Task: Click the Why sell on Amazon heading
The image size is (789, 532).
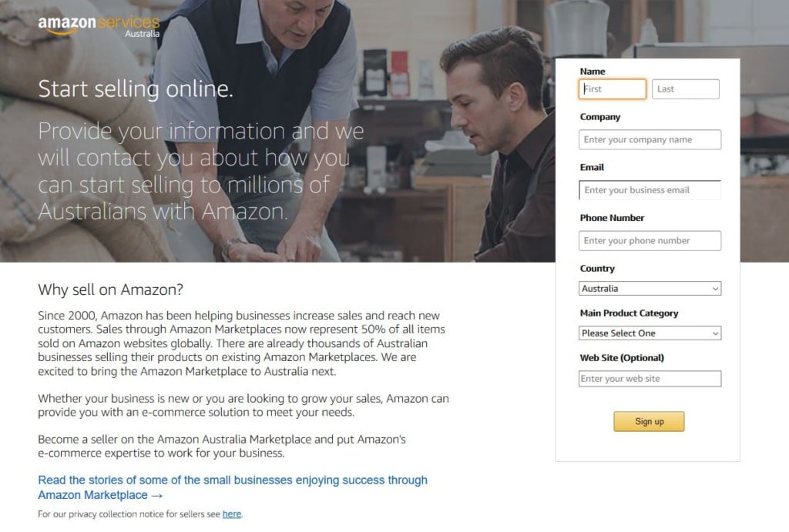Action: 110,290
